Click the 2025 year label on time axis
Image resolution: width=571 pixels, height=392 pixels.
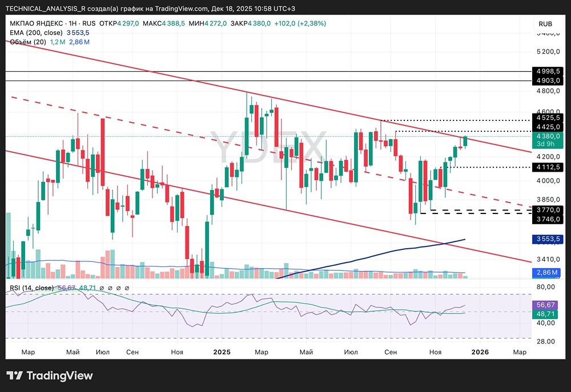tap(222, 352)
